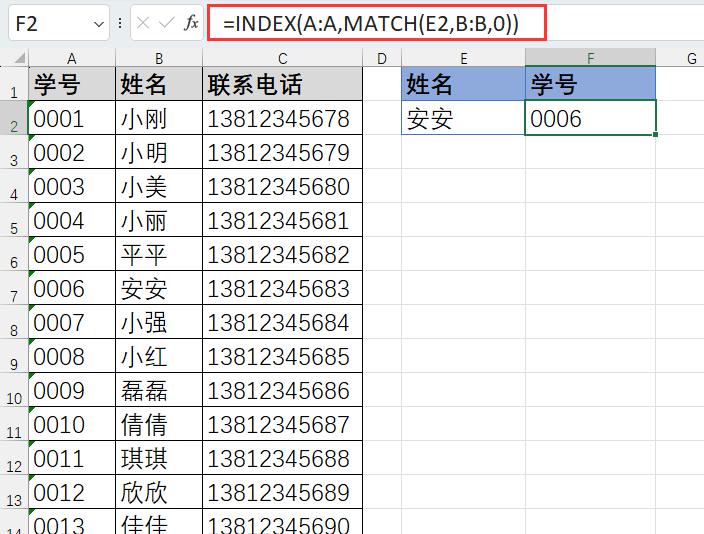The width and height of the screenshot is (704, 534).
Task: Select cell 0006 in column A
Action: click(72, 288)
